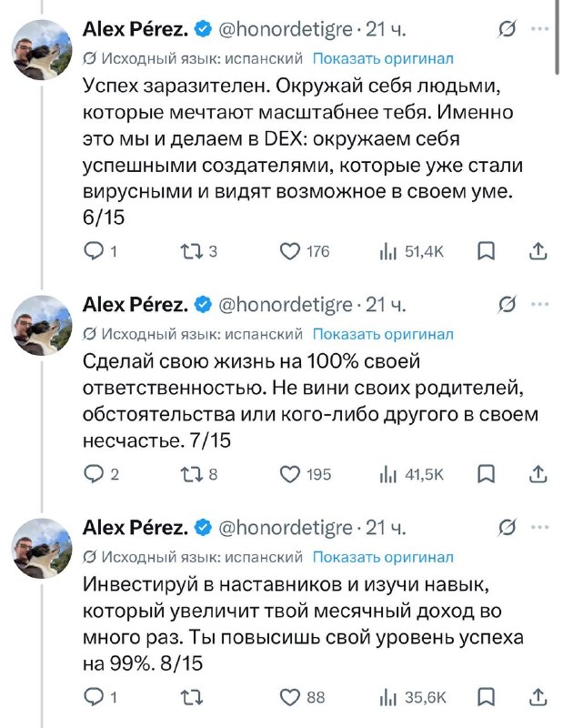Bookmark the 6/15 tweet
The width and height of the screenshot is (563, 728).
(x=486, y=251)
